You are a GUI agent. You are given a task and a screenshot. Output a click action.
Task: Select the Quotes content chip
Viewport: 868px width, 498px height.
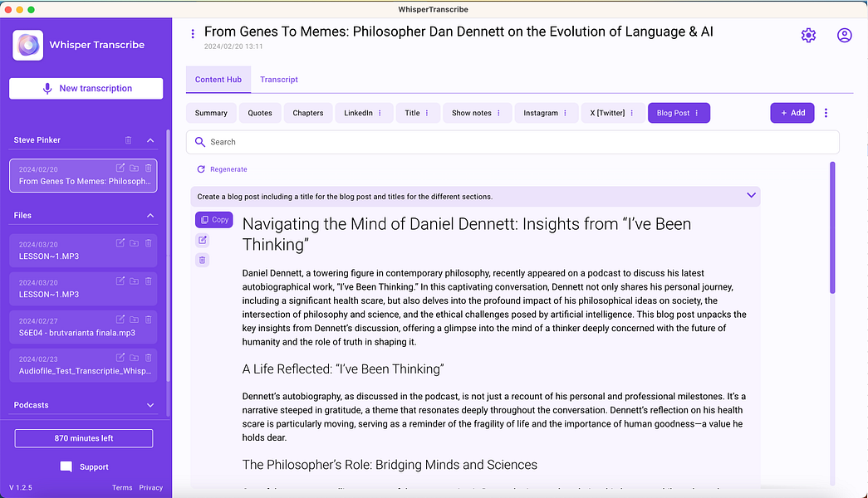260,113
